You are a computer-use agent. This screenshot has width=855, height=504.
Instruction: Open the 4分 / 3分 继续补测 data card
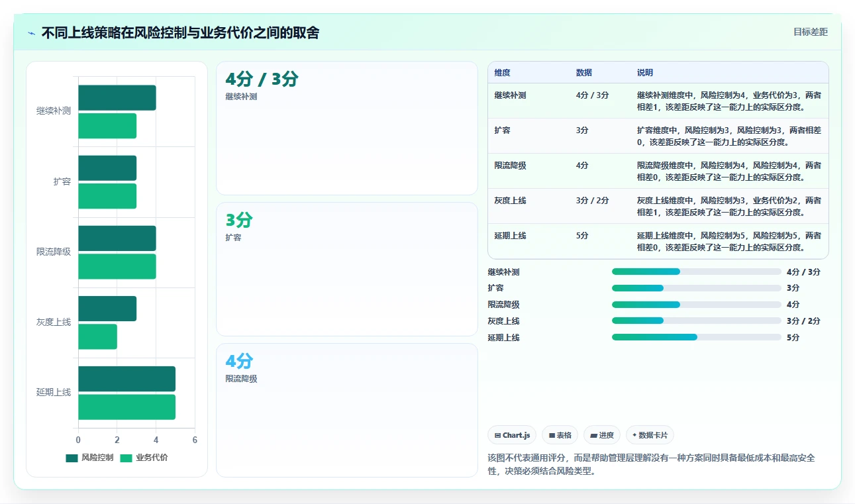coord(347,128)
